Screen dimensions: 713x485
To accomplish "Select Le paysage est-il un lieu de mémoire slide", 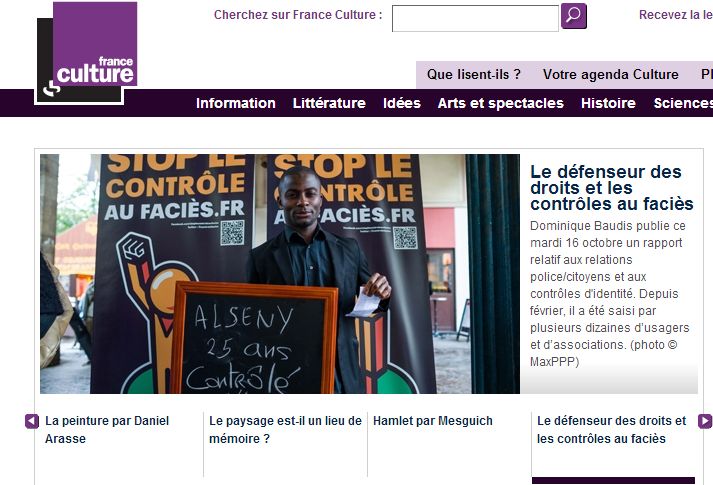I will coord(285,430).
